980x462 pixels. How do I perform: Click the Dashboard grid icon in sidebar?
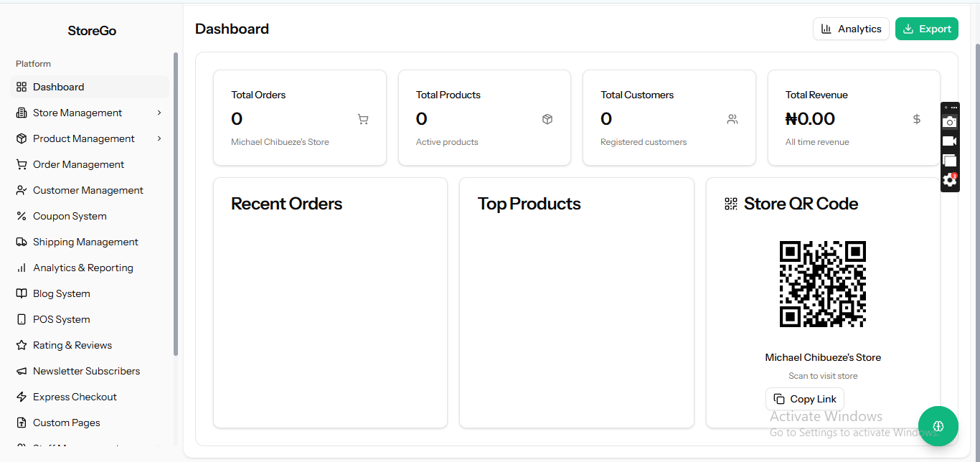coord(22,87)
